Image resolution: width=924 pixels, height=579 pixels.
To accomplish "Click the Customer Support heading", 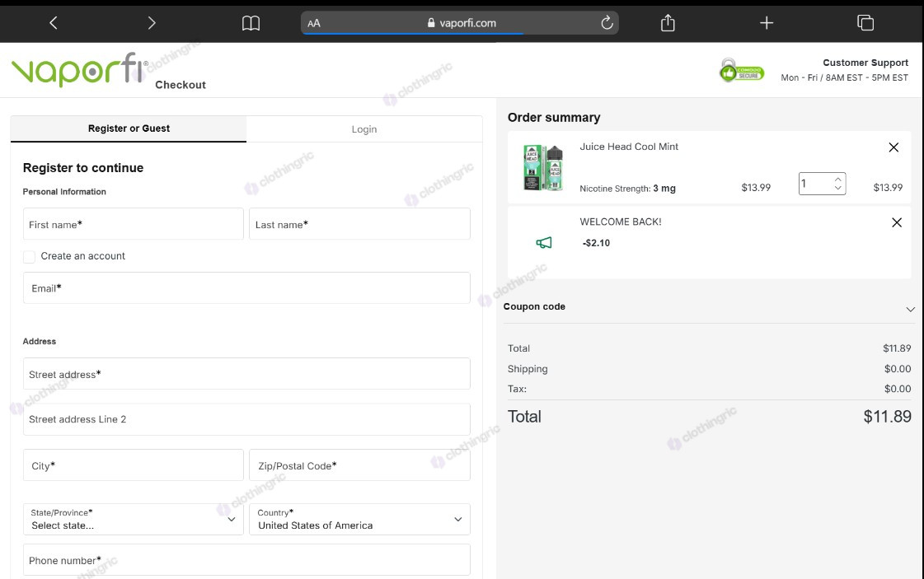I will 865,63.
